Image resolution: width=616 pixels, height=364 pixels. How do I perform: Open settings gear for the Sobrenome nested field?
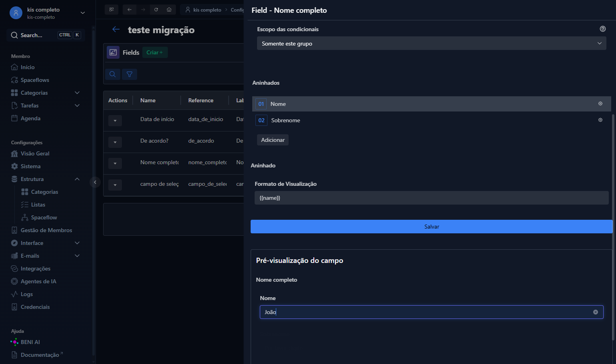600,120
